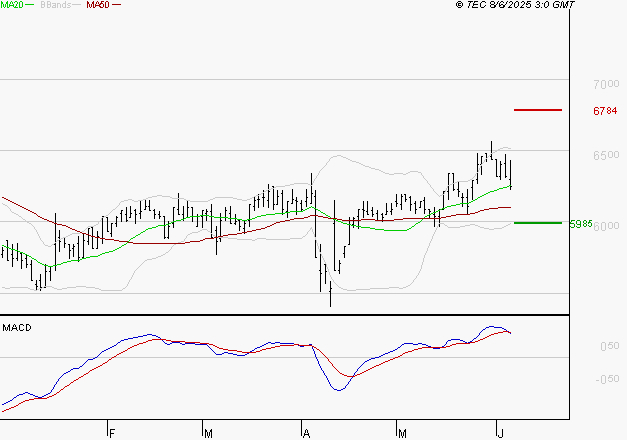Click the 050 MACD axis label
Screen dimensions: 627x440
pos(610,346)
